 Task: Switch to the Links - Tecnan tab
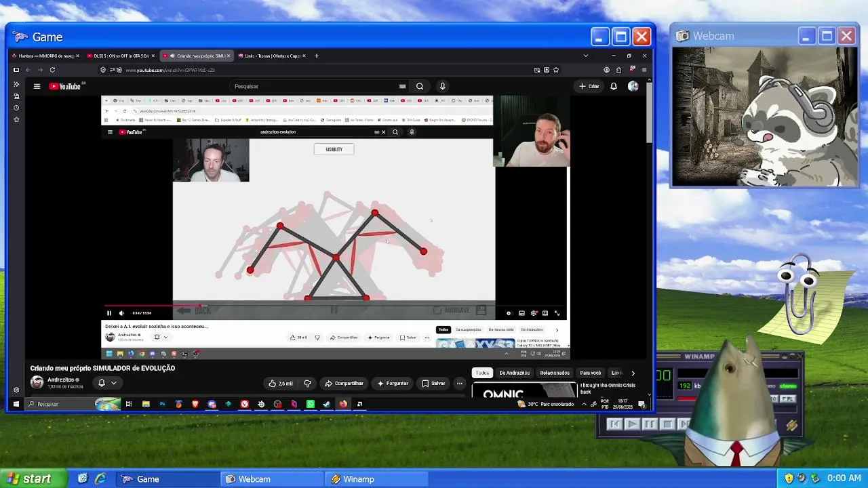click(x=272, y=56)
